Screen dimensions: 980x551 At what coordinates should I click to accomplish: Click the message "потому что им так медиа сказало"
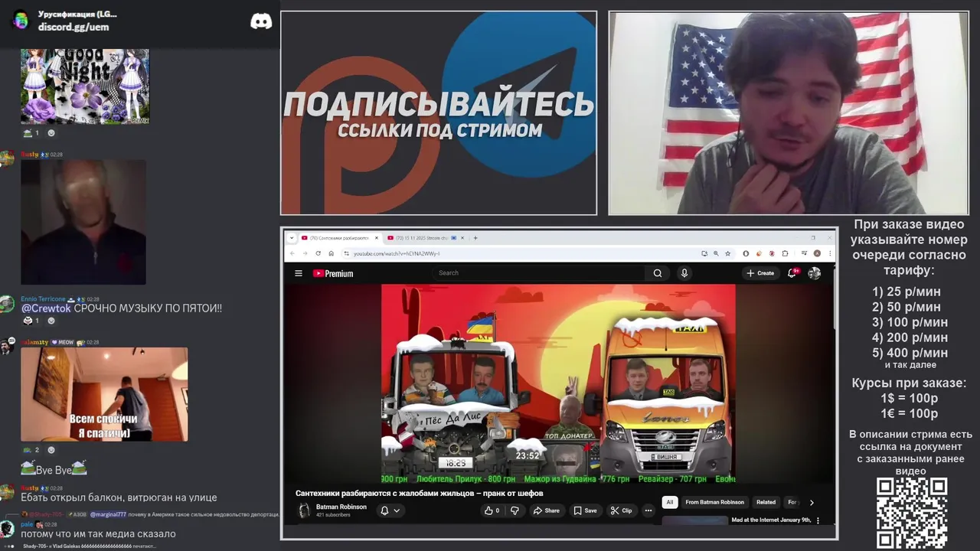(98, 534)
